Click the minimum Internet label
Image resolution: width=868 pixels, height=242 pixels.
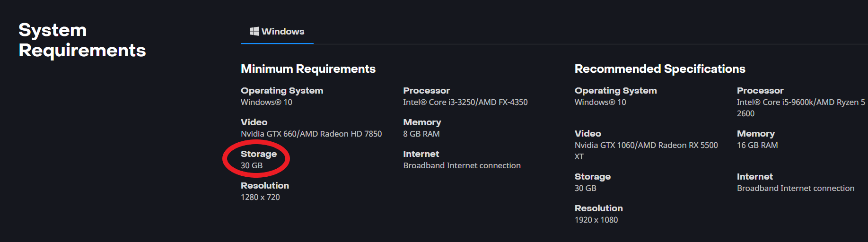pos(421,154)
